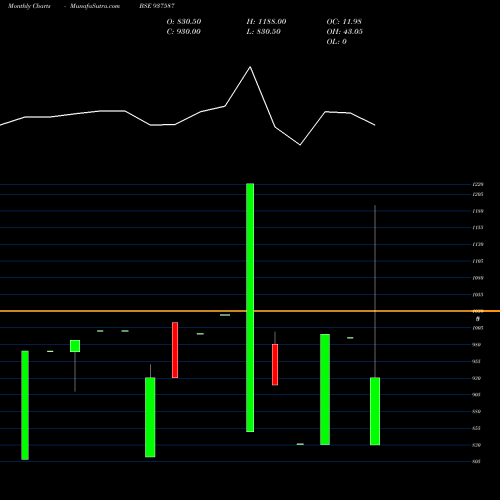
Task: Click the 'OC: 11.98' reading
Action: [344, 21]
